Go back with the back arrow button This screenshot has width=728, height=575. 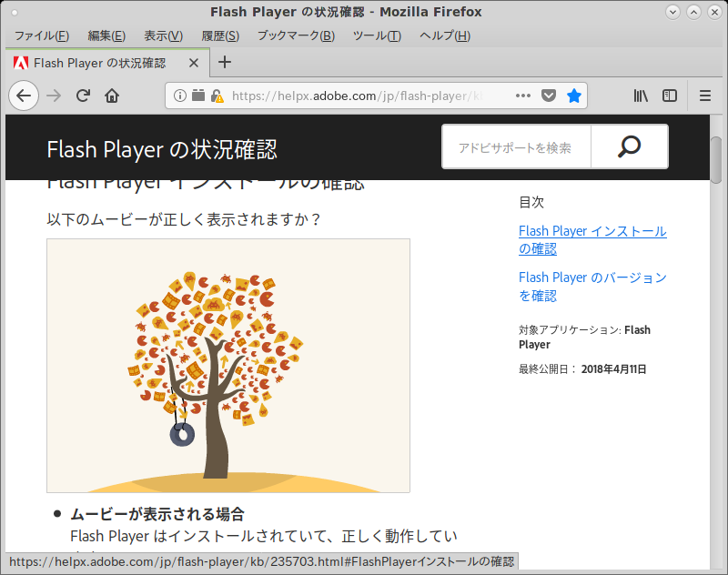[24, 96]
